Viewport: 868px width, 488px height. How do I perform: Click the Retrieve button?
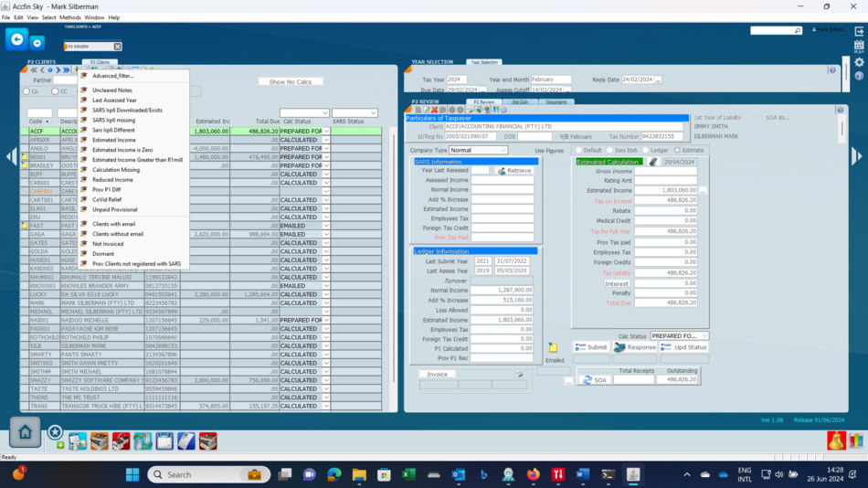(x=514, y=171)
